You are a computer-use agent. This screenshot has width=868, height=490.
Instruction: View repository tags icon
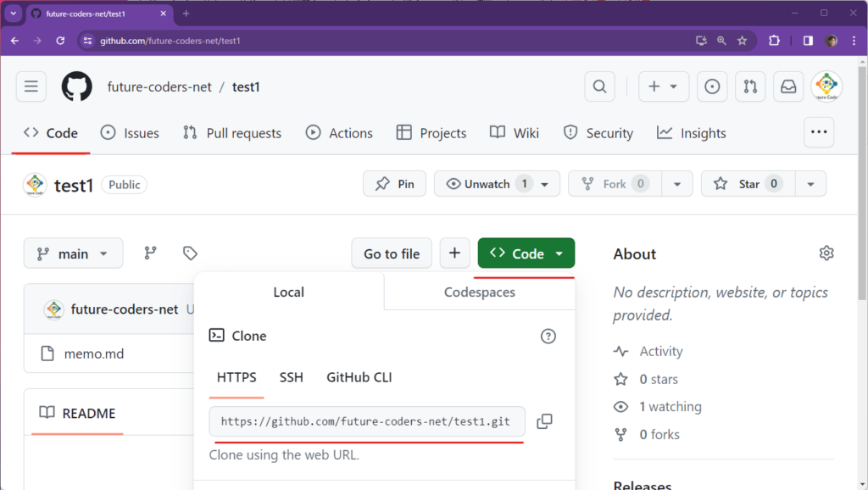pos(190,253)
